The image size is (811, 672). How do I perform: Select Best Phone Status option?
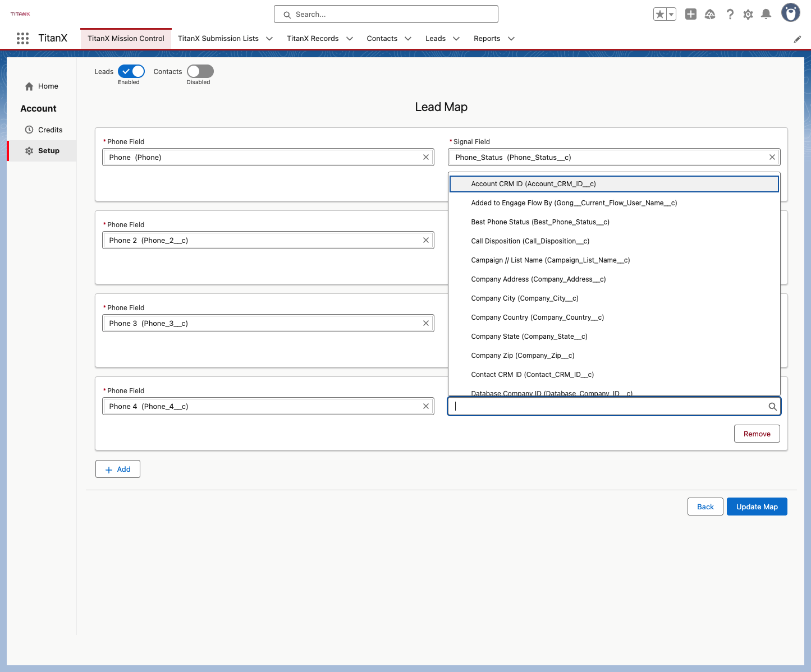pyautogui.click(x=614, y=222)
